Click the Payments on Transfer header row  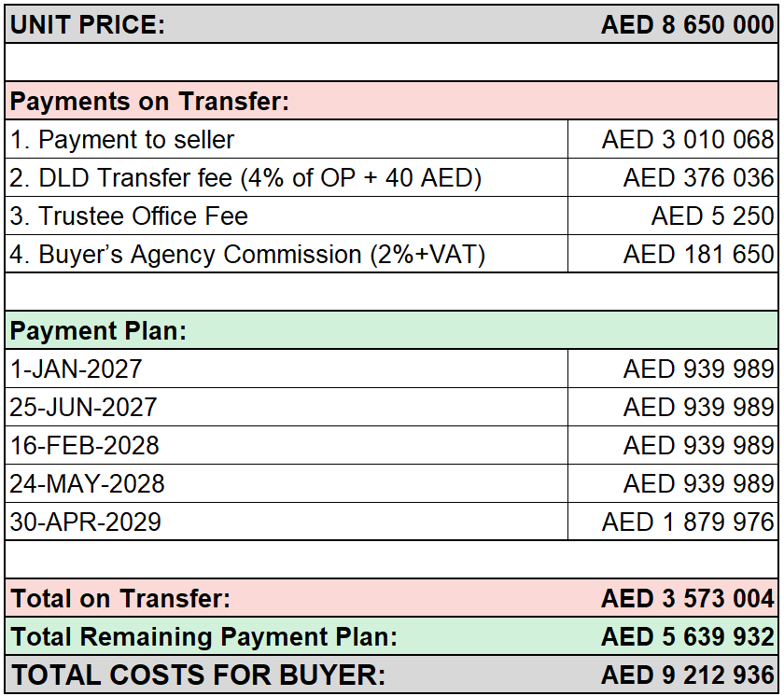tap(391, 101)
